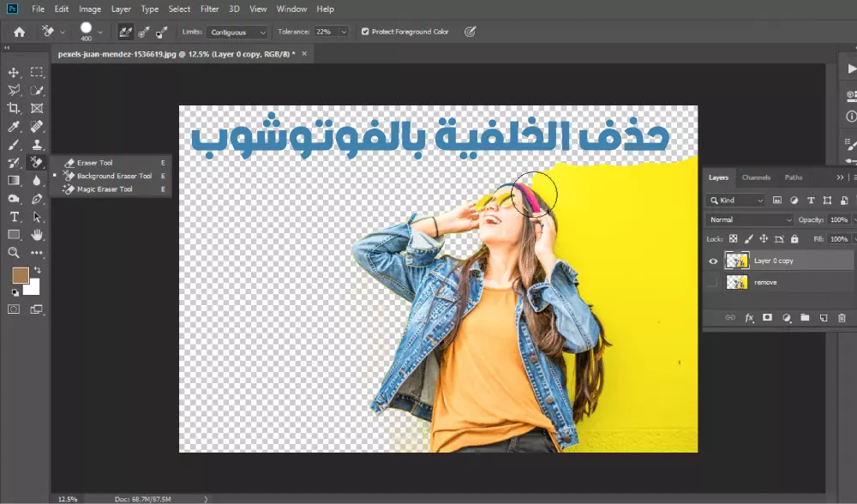857x504 pixels.
Task: Delete the selected layer
Action: (x=842, y=318)
